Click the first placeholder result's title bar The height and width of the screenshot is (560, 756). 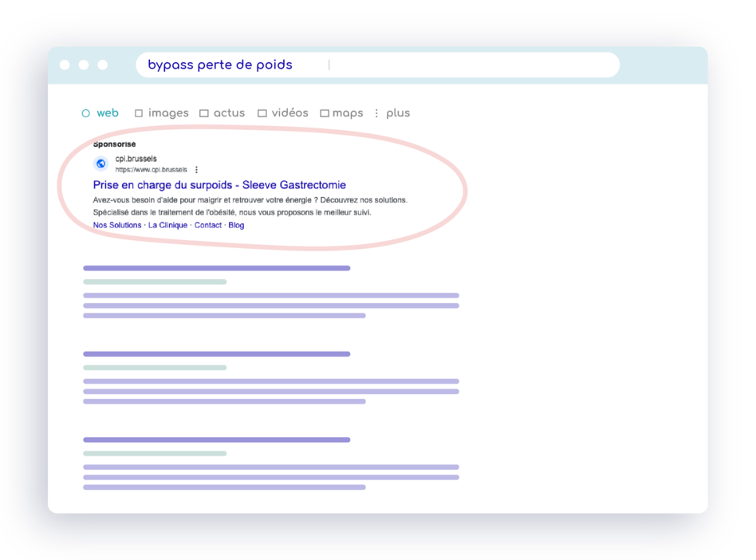coord(216,268)
